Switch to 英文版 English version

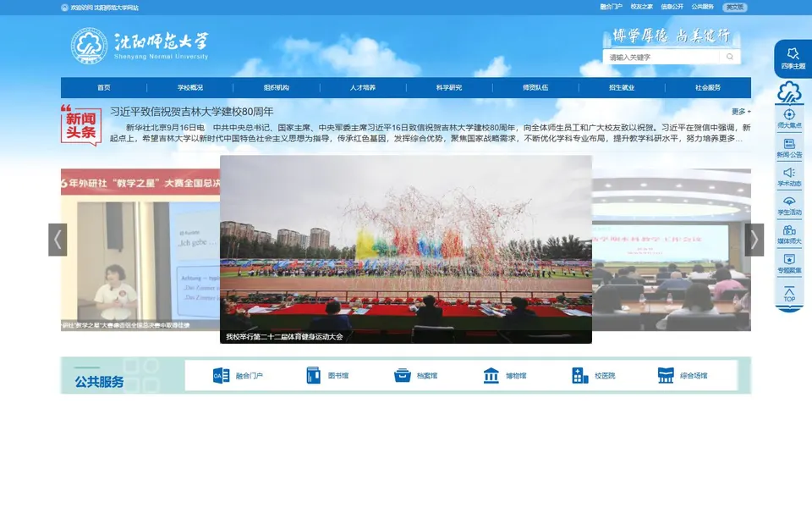735,8
